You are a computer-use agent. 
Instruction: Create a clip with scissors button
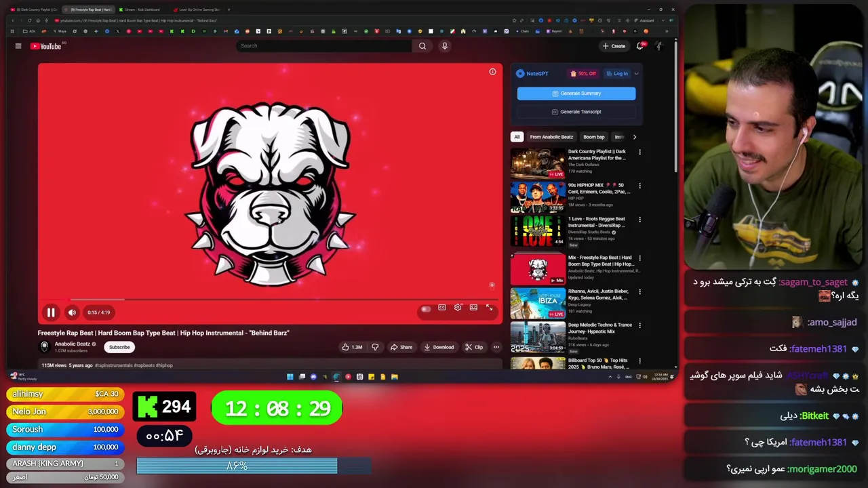[x=474, y=347]
